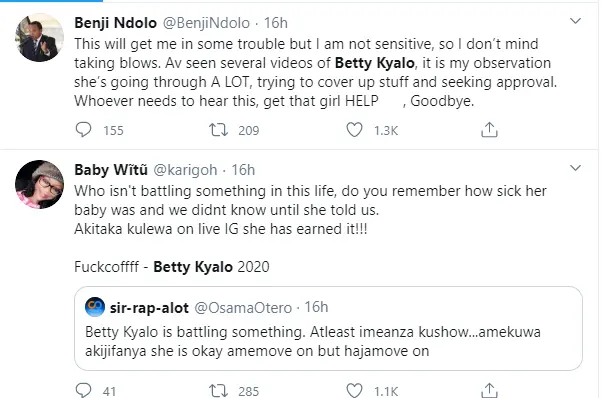The image size is (603, 398).
Task: Open the Benji Ndolo display name link
Action: (x=115, y=23)
